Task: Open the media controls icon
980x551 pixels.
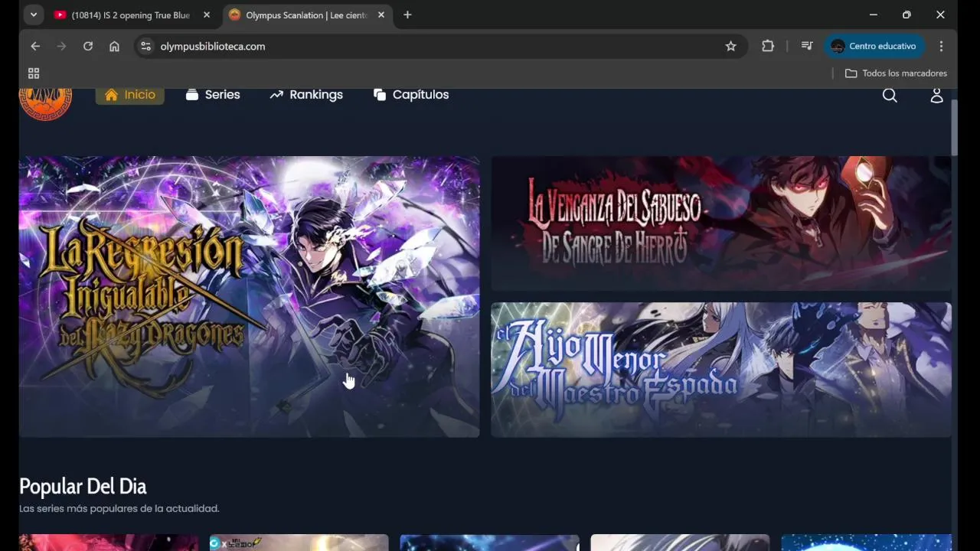Action: (x=807, y=46)
